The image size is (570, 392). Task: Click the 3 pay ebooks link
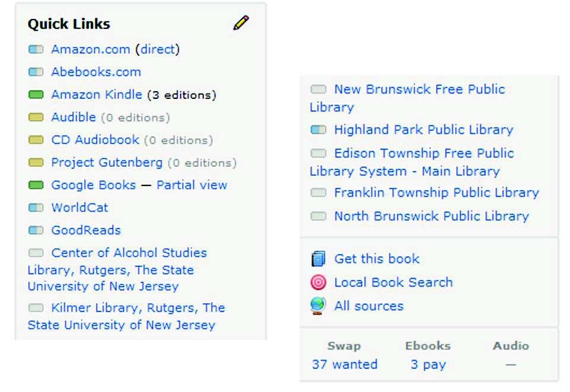point(428,364)
